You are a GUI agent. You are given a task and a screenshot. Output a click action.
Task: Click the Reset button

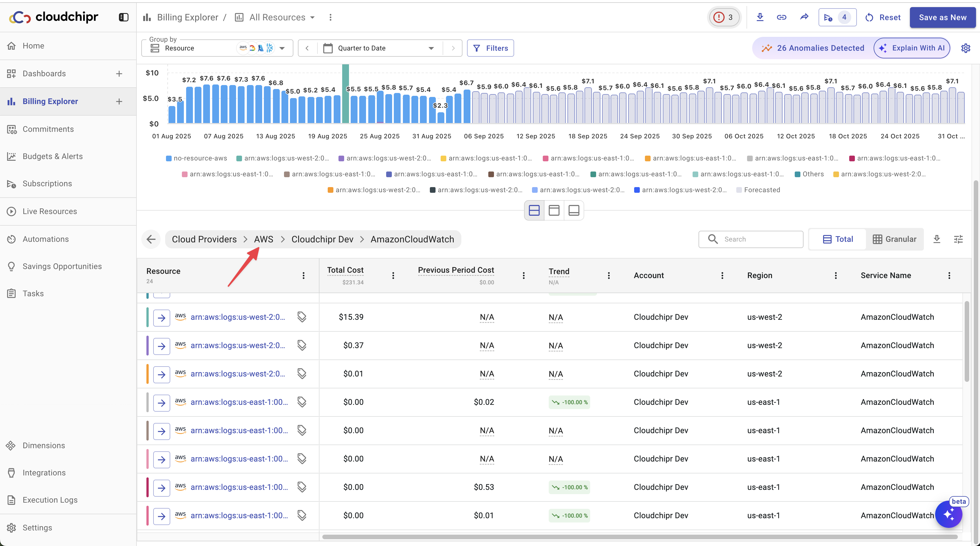click(883, 17)
